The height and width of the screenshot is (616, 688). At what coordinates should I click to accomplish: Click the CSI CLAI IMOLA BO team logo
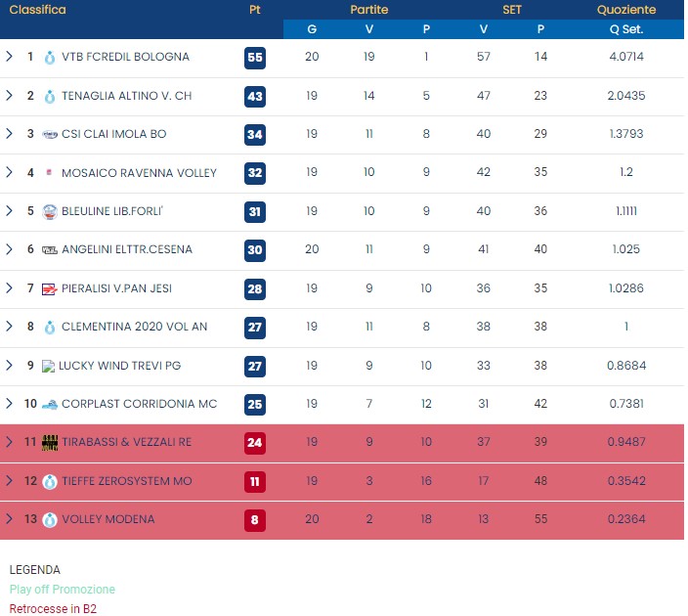coord(50,134)
